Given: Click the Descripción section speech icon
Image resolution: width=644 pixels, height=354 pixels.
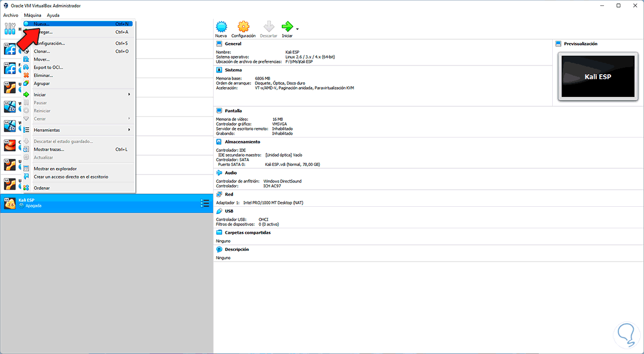Looking at the screenshot, I should click(x=219, y=249).
